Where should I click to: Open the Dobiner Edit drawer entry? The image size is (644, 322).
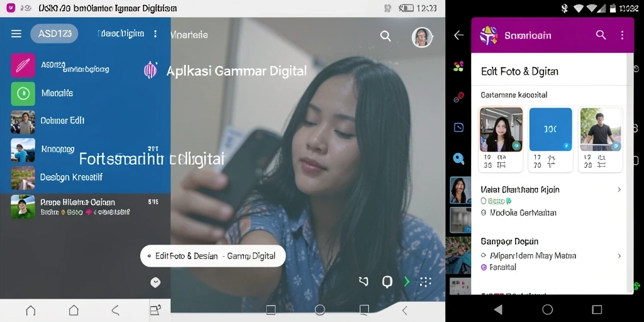(62, 121)
